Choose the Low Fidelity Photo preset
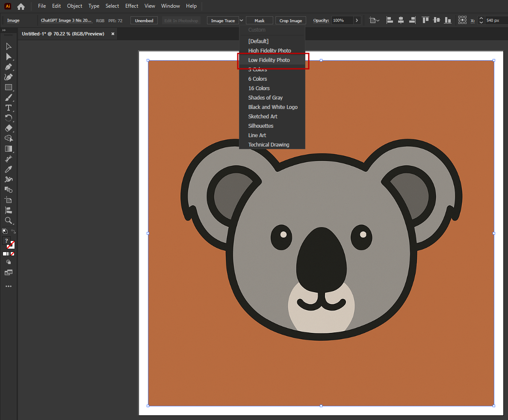The width and height of the screenshot is (508, 420). (x=269, y=60)
